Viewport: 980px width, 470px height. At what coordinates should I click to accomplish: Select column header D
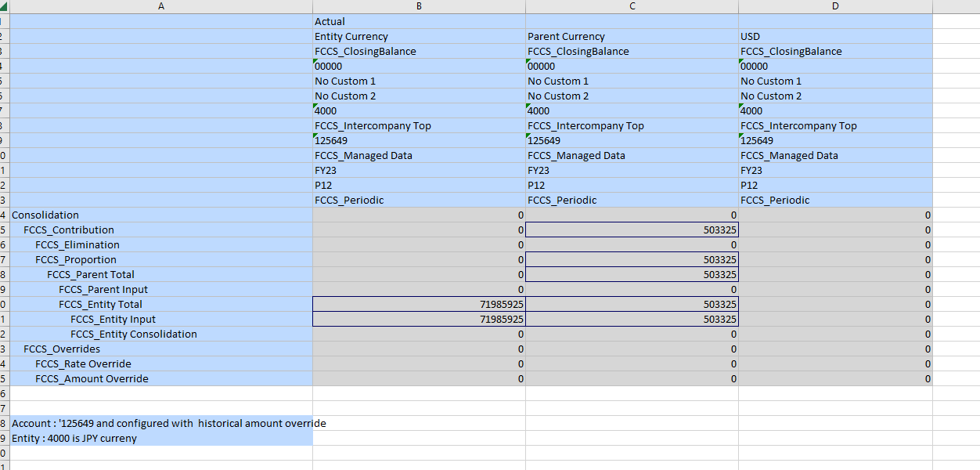[x=834, y=6]
